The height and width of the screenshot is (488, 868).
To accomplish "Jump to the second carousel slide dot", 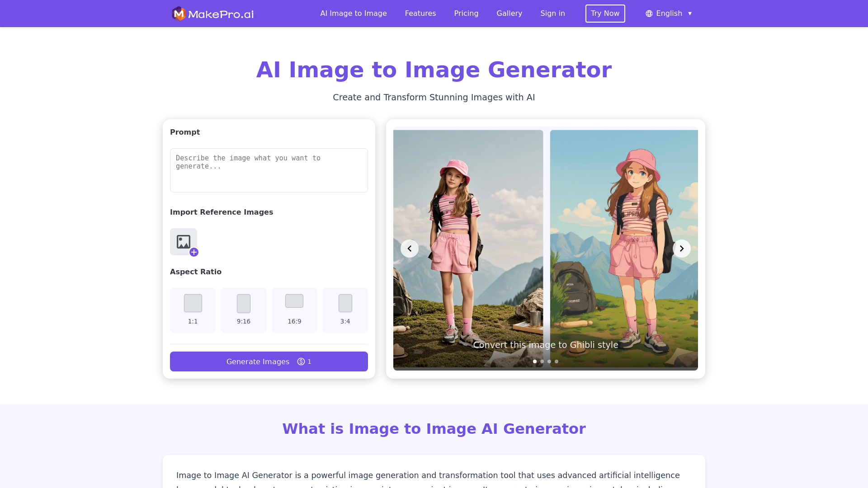I will tap(542, 361).
